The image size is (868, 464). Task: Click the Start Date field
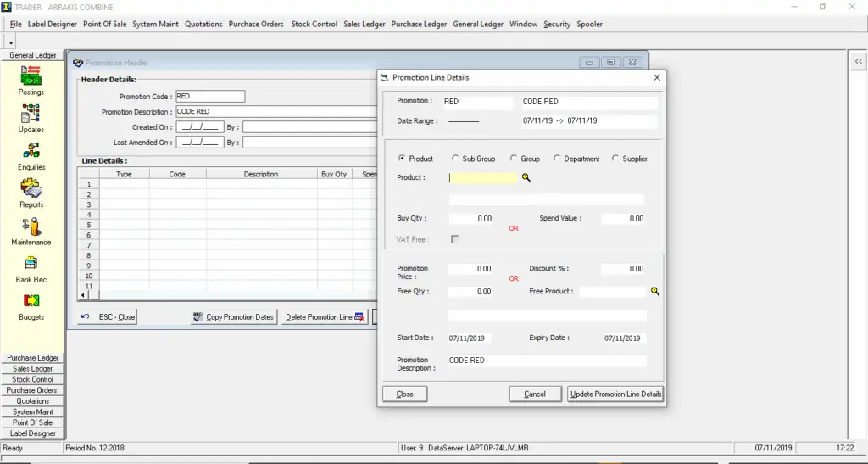point(470,338)
